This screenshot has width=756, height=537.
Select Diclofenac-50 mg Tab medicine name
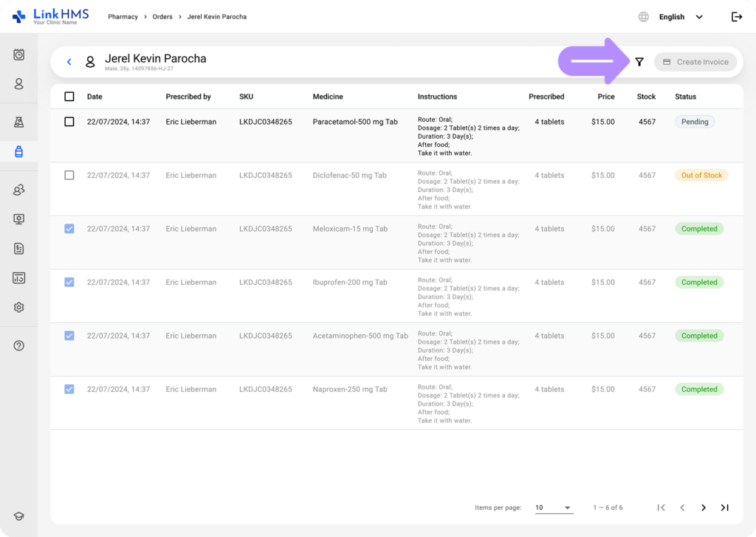pos(349,176)
